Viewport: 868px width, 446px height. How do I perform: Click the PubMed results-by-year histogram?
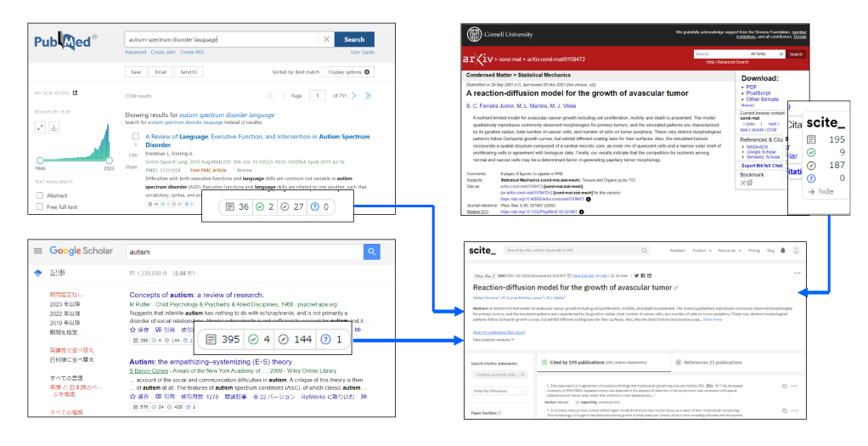(75, 142)
